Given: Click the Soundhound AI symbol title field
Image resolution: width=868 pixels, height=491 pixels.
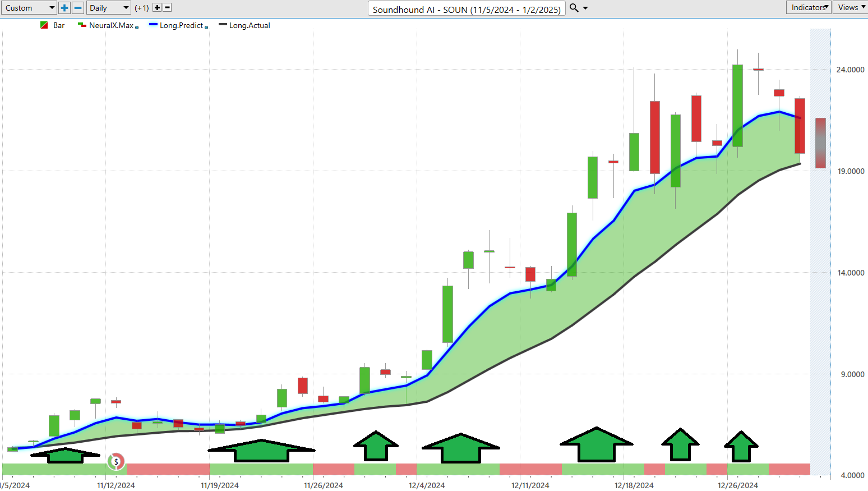Looking at the screenshot, I should pyautogui.click(x=466, y=9).
